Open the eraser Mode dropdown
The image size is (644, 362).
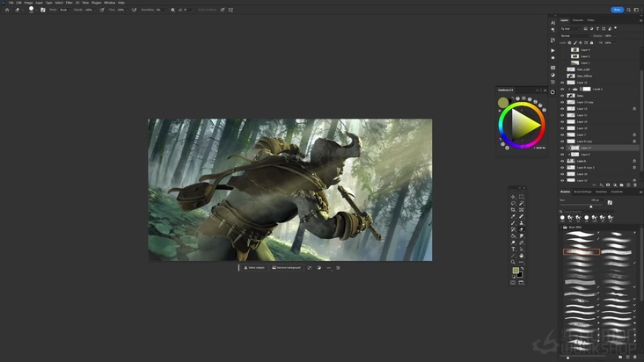click(64, 10)
